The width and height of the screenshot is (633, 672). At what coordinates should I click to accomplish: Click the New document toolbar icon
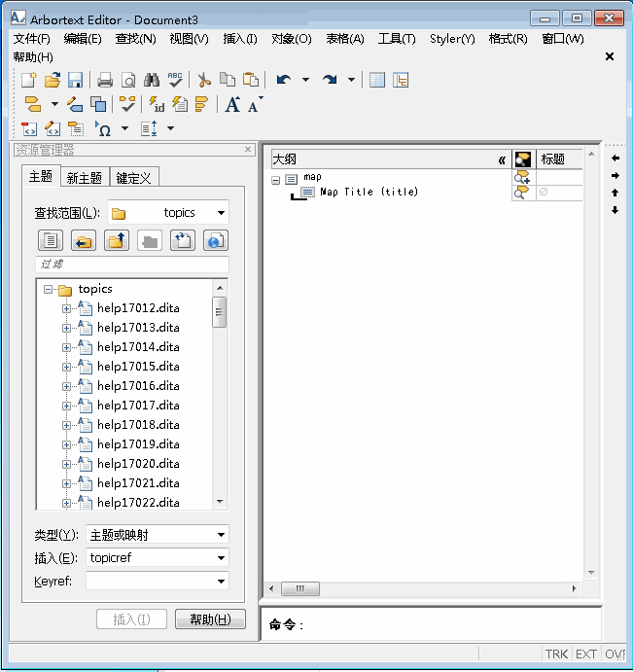[x=29, y=80]
